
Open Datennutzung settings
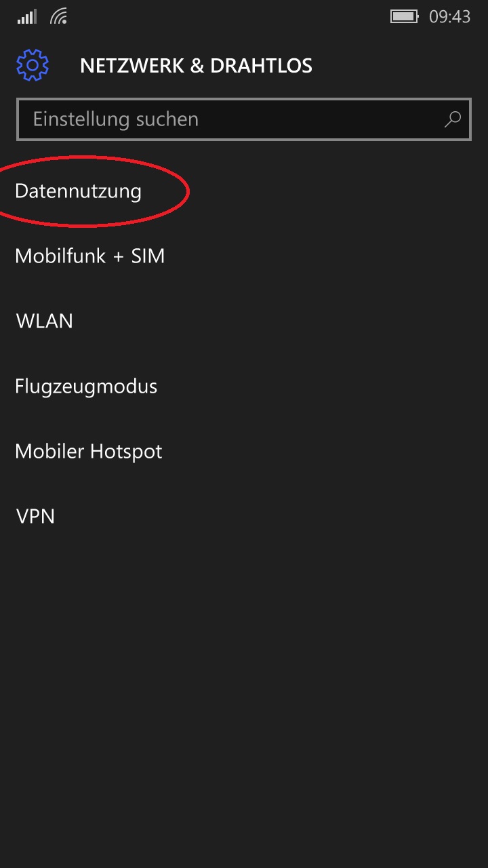[x=244, y=191]
